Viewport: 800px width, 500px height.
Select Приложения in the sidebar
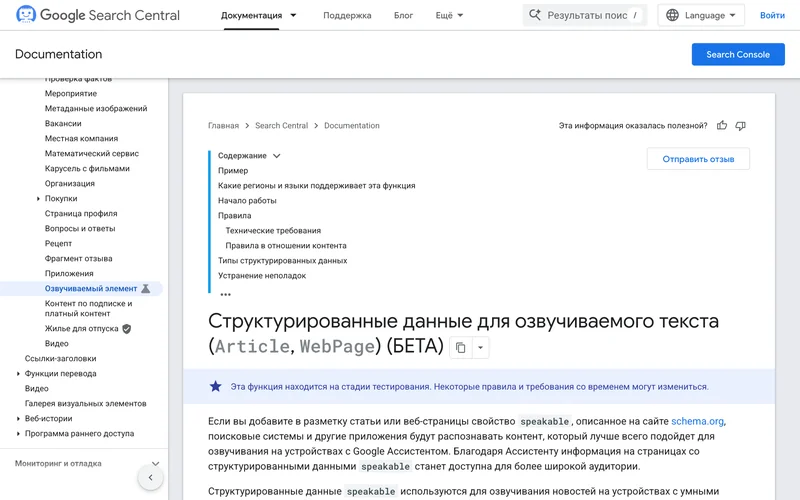69,273
